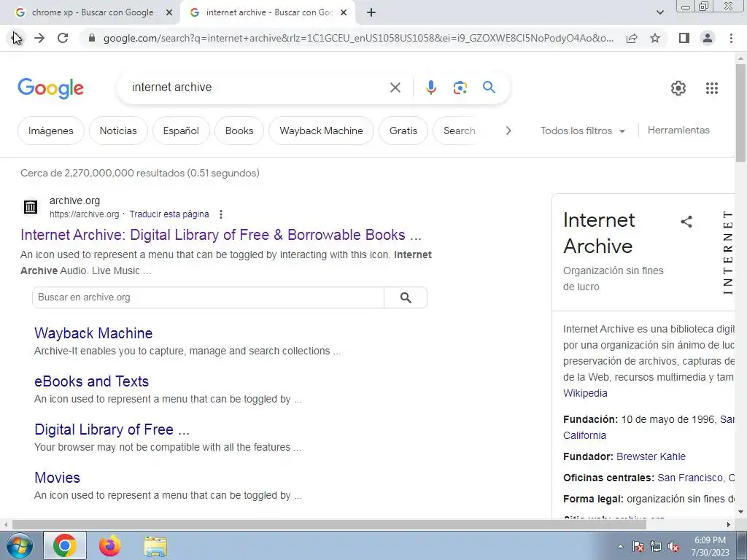Viewport: 747px width, 560px height.
Task: Show more filter chips with the arrow
Action: click(x=508, y=131)
